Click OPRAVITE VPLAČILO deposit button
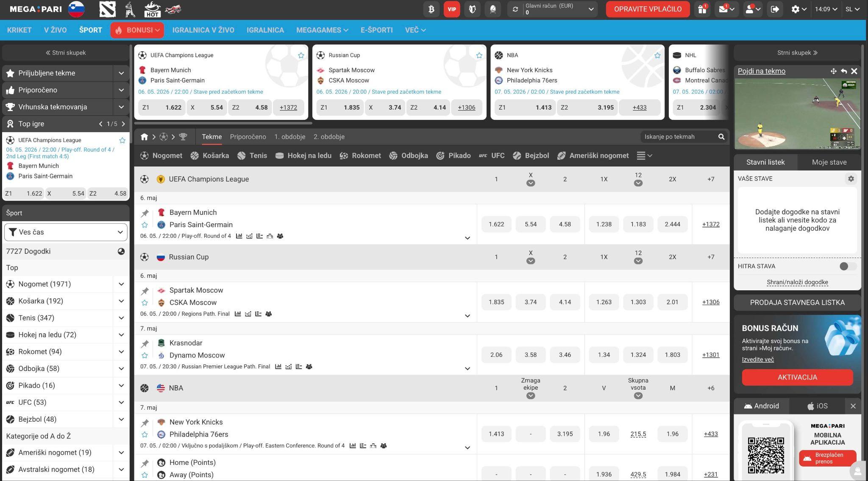Viewport: 868px width, 481px height. [648, 9]
